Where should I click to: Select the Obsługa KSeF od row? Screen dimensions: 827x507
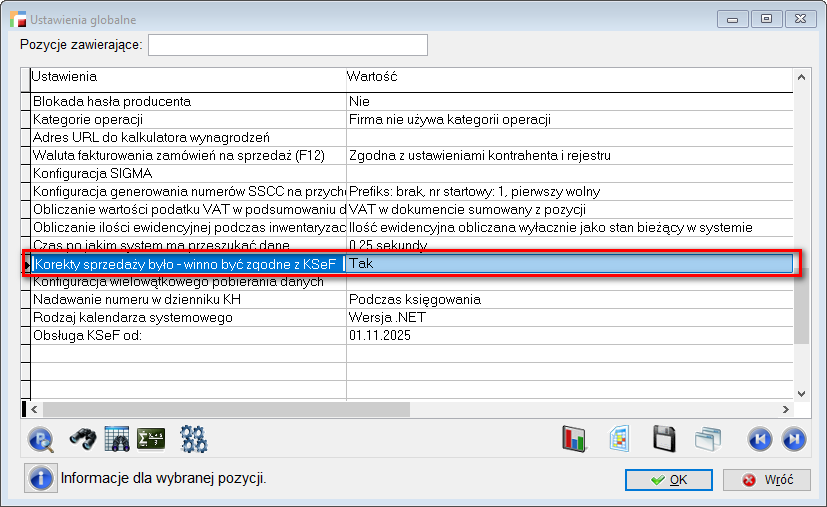(188, 335)
